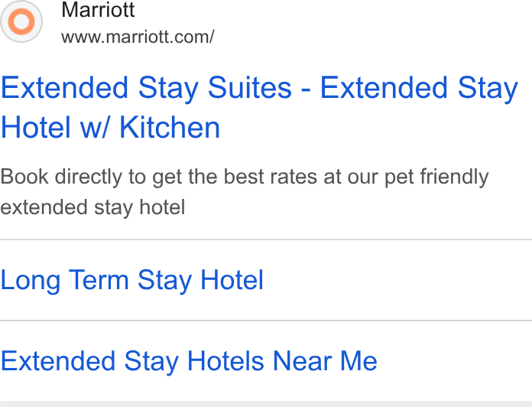Click the "Hotel w/ Kitchen" headline line
The height and width of the screenshot is (407, 532).
point(111,127)
